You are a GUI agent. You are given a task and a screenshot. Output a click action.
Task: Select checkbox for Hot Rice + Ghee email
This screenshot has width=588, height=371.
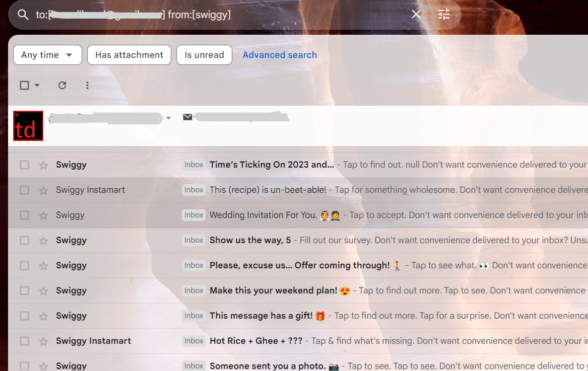point(24,341)
